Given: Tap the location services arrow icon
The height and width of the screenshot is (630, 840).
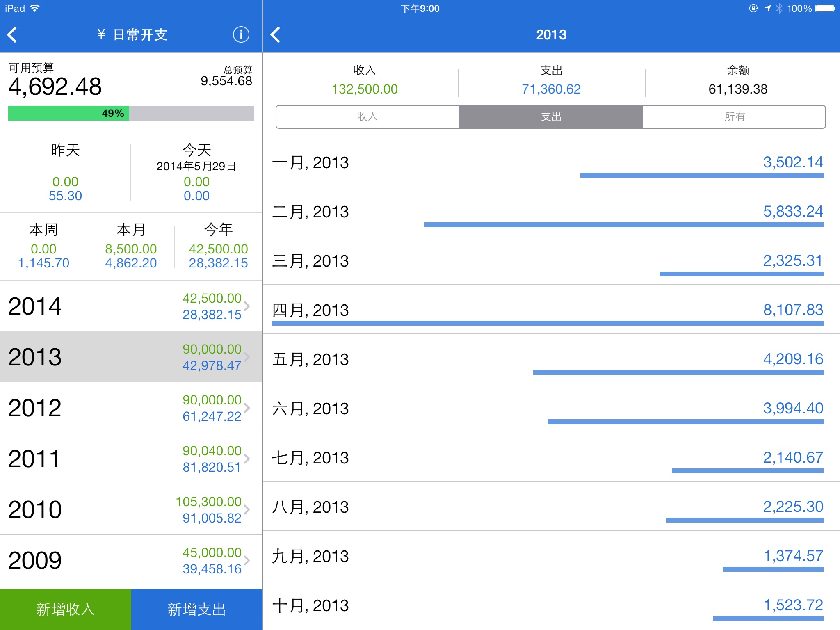Looking at the screenshot, I should (x=767, y=8).
